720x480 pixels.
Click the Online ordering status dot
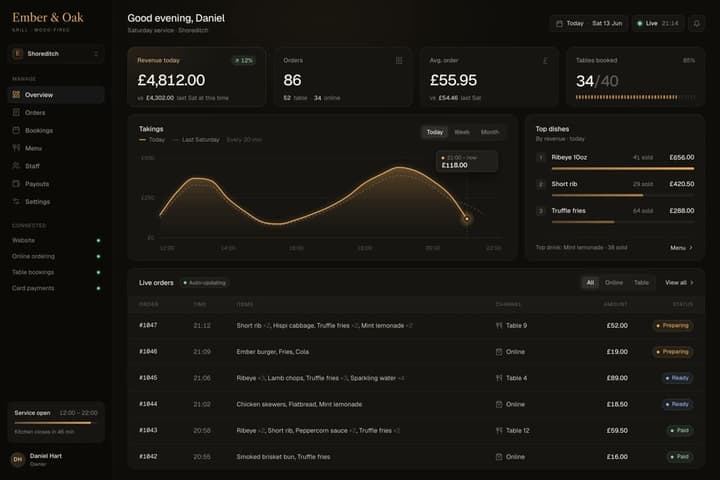click(98, 256)
